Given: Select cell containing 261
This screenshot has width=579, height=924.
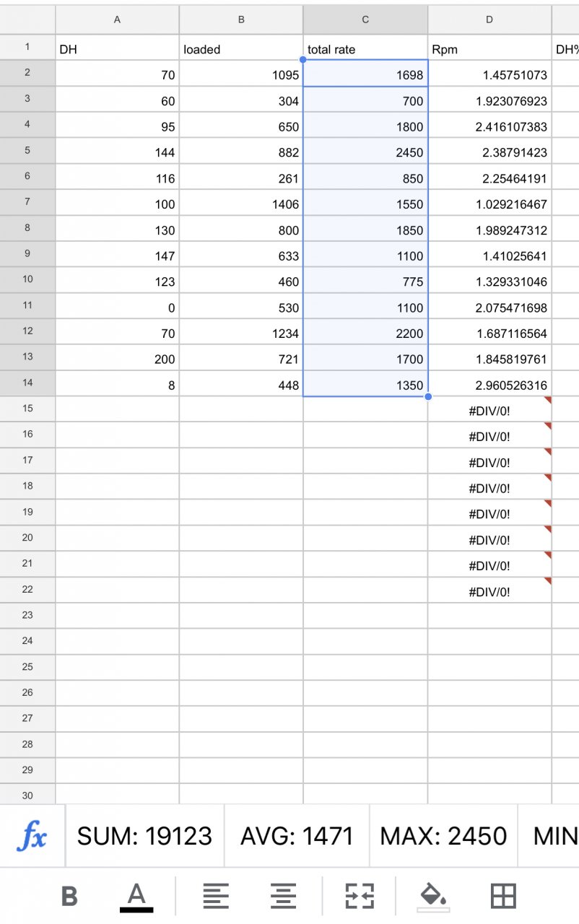Looking at the screenshot, I should click(x=241, y=177).
